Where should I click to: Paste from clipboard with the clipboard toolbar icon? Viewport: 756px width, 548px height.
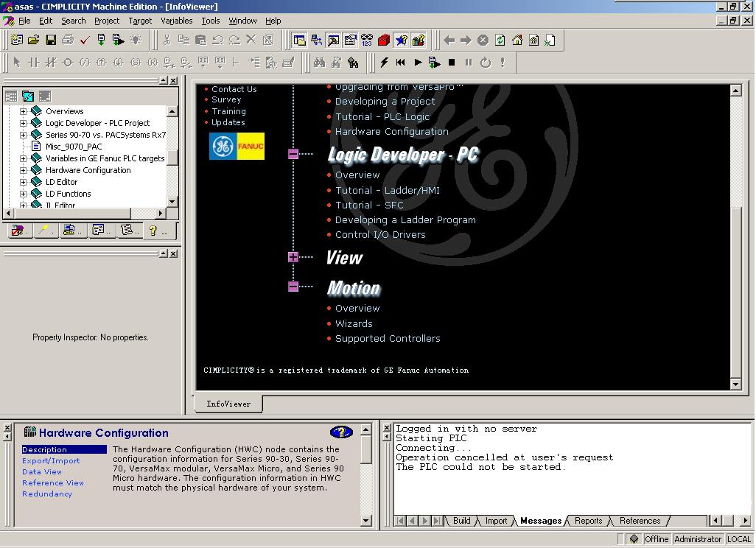coord(200,40)
